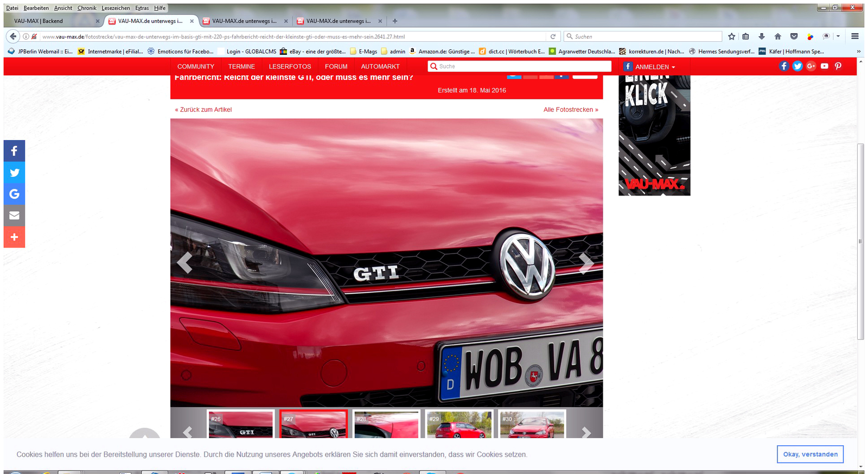Share by email from the left sidebar

pyautogui.click(x=15, y=216)
